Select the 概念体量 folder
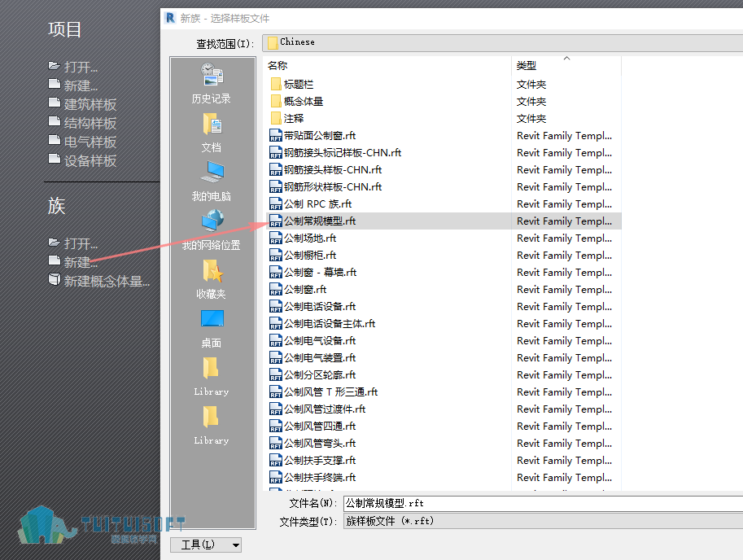 click(x=297, y=102)
